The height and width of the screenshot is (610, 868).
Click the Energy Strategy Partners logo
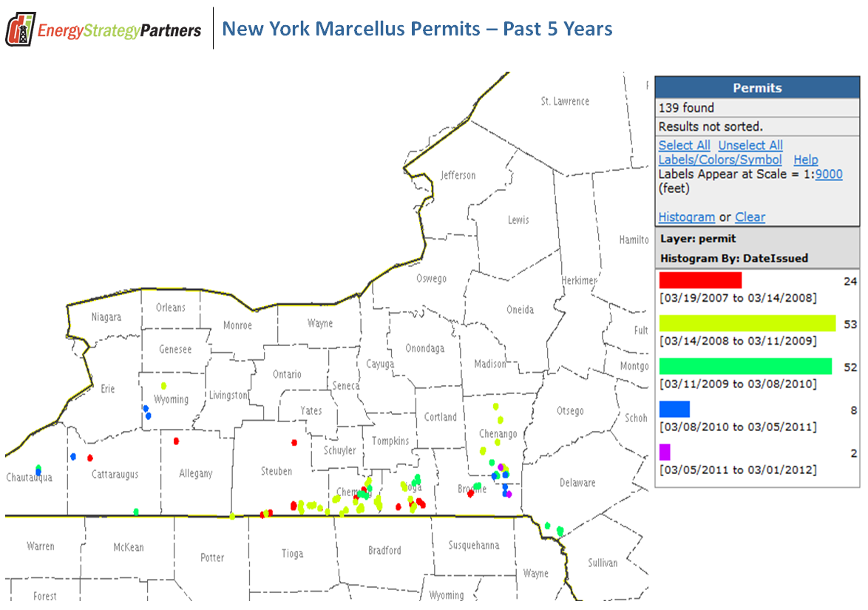click(x=102, y=29)
